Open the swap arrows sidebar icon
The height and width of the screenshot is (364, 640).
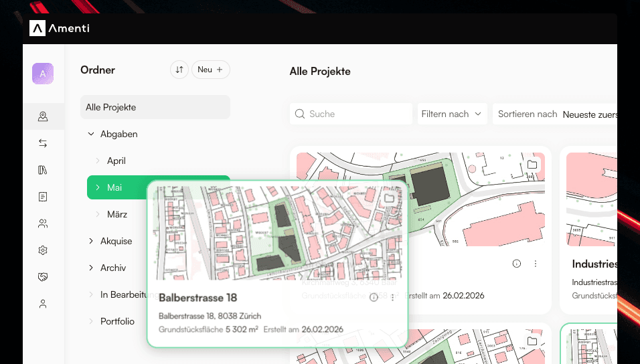(43, 143)
